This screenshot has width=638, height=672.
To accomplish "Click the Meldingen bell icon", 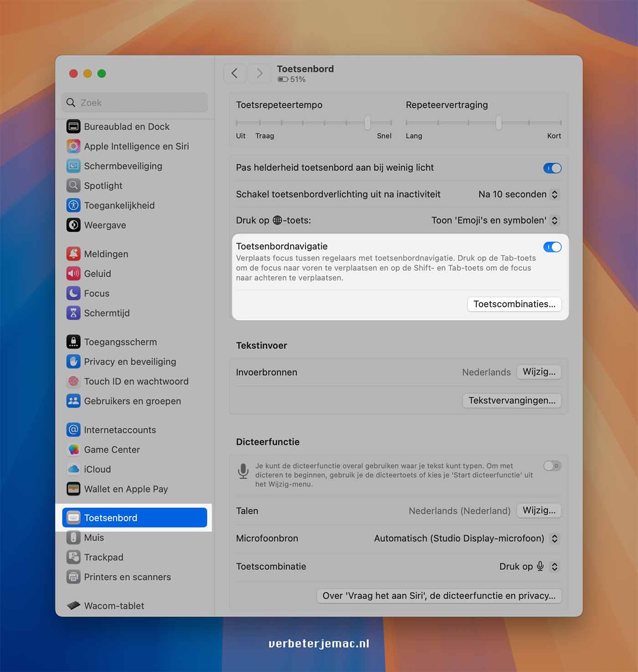I will 73,254.
